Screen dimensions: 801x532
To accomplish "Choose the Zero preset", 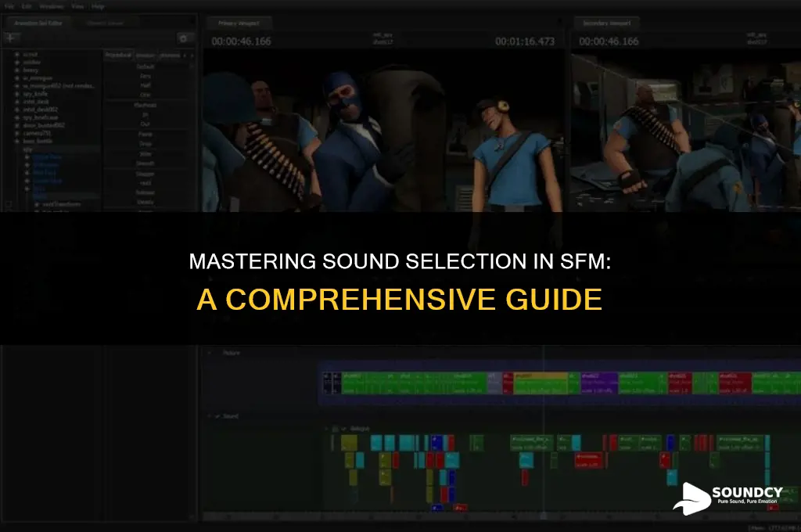I will (x=145, y=76).
